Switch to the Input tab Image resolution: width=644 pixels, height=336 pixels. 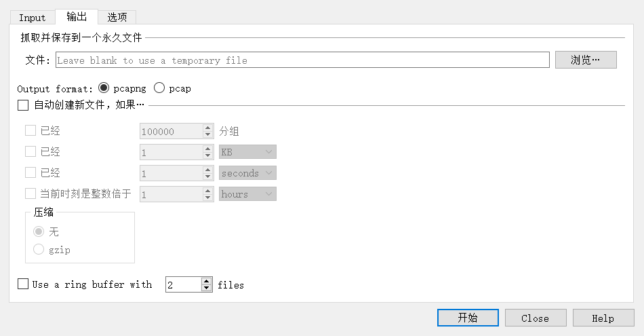pos(32,18)
